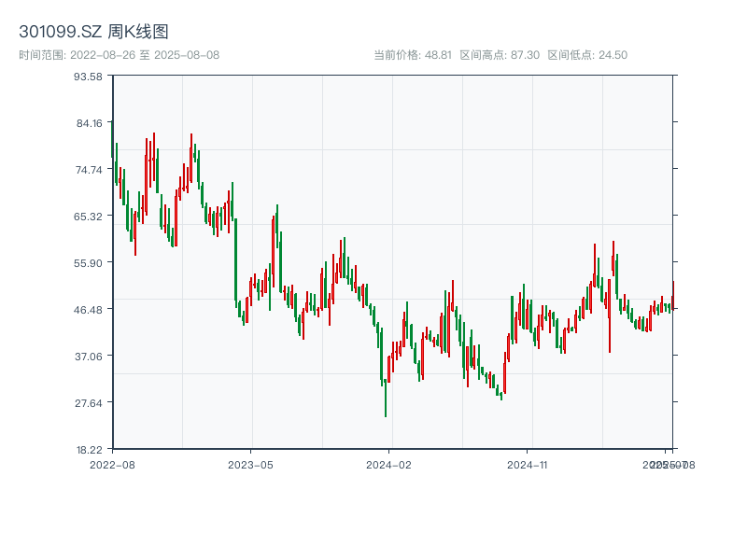
Task: Click the y-axis label 74.74
Action: tap(89, 170)
